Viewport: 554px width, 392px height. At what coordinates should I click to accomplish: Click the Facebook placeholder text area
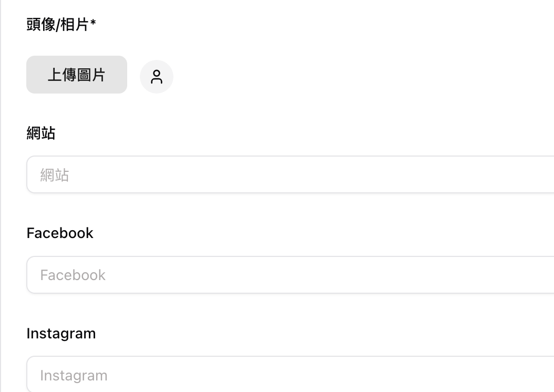pos(72,274)
